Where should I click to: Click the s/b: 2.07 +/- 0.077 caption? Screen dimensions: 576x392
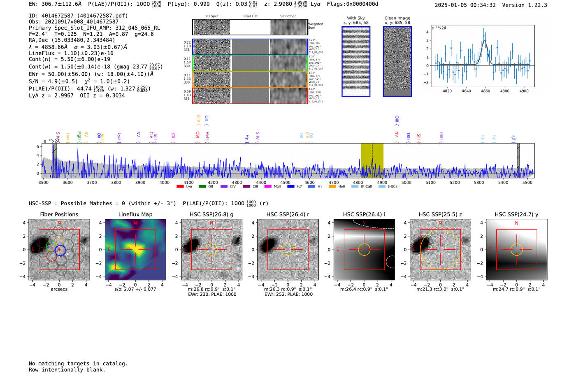[135, 289]
